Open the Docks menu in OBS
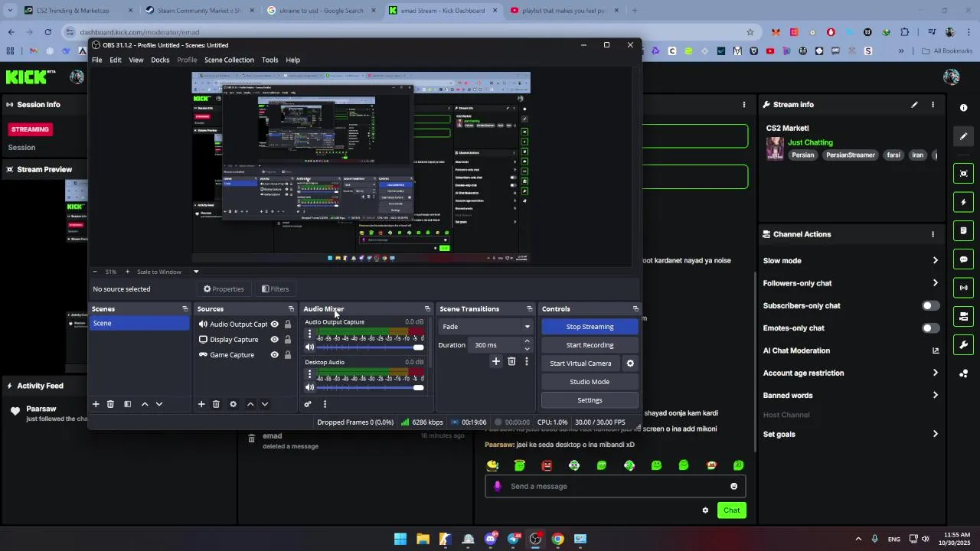Screen dimensions: 980x551 160,60
